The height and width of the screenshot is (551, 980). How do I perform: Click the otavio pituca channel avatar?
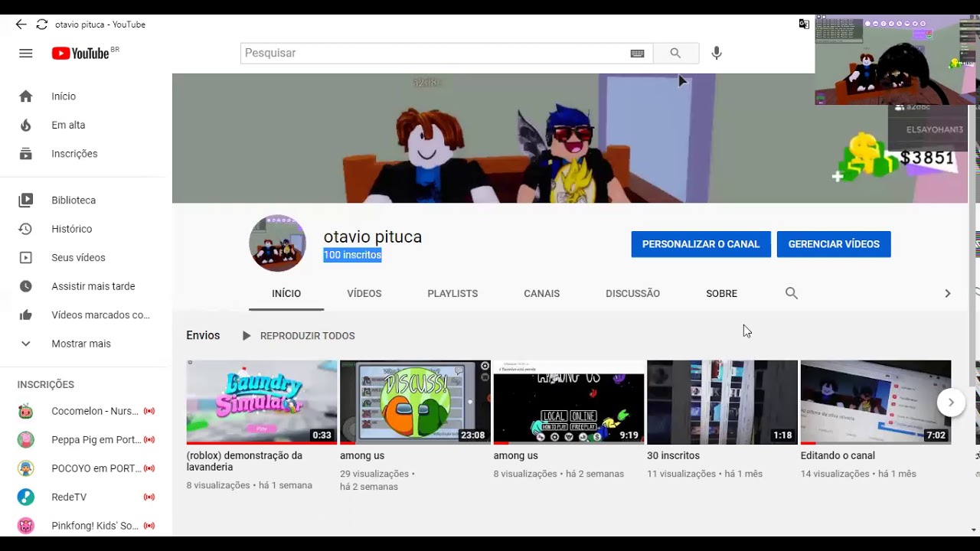[278, 243]
